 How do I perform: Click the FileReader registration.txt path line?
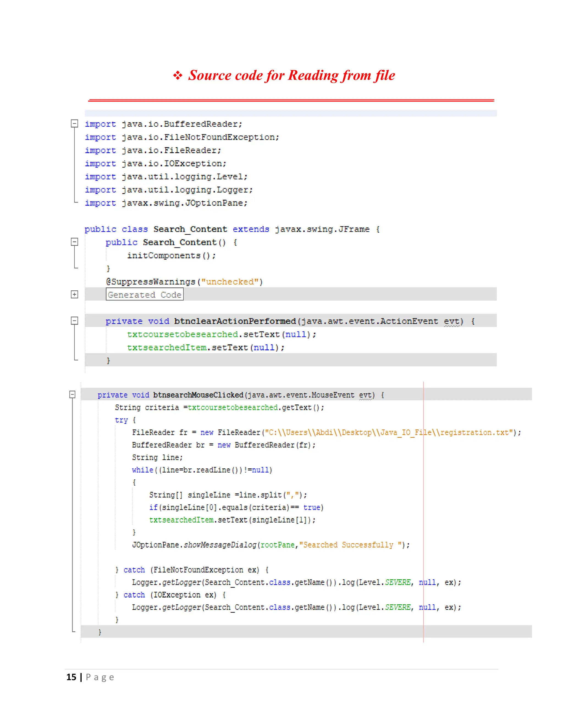(x=327, y=433)
